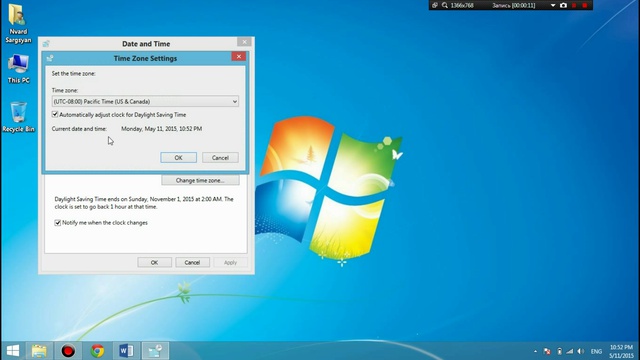Click Date and Time taskbar icon
This screenshot has height=360, width=640.
[x=155, y=351]
